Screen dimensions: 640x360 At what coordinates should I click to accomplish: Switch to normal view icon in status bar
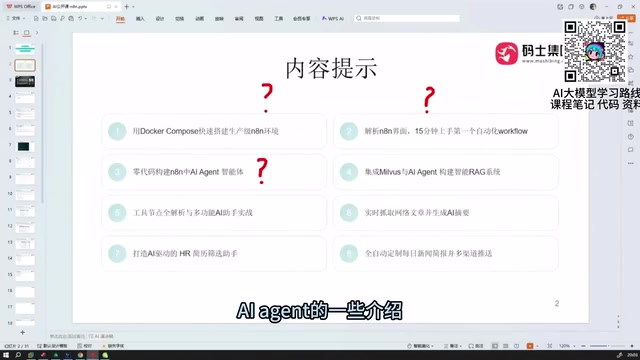point(495,346)
